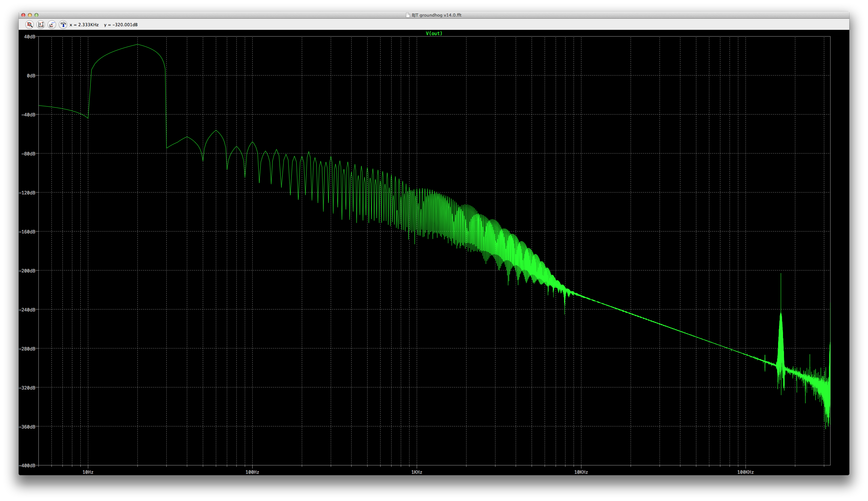868x501 pixels.
Task: Click the 10KHz horizontal axis label
Action: 581,472
